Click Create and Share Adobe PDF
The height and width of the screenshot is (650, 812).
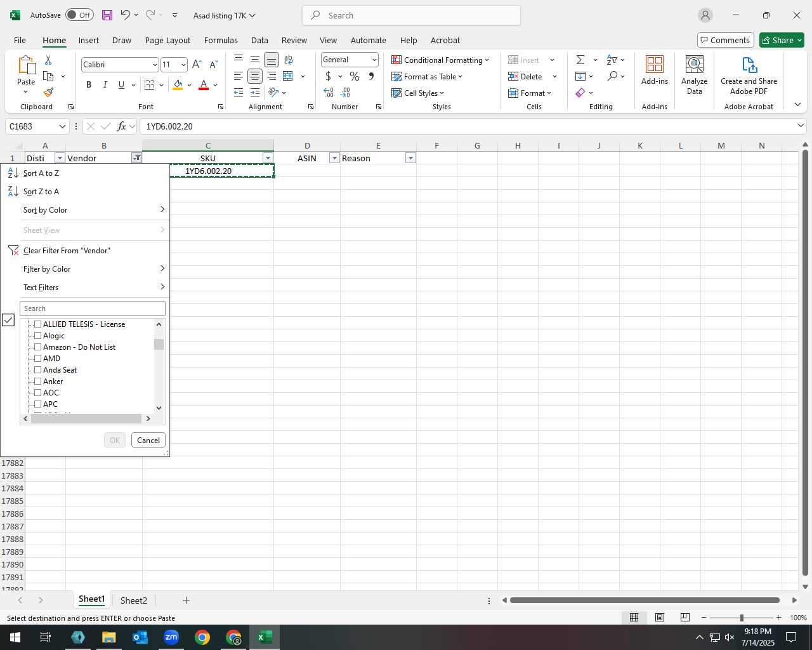(749, 75)
